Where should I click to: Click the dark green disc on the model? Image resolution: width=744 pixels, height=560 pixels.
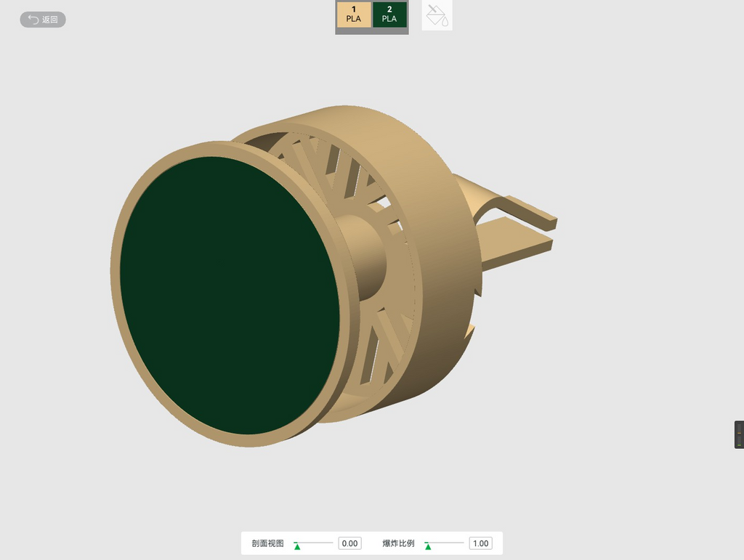(230, 295)
